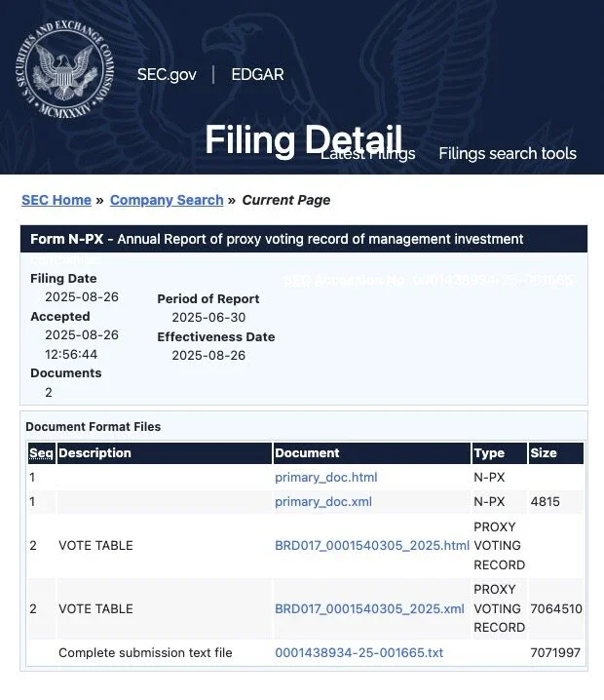
Task: Click the Size column header
Action: [543, 453]
